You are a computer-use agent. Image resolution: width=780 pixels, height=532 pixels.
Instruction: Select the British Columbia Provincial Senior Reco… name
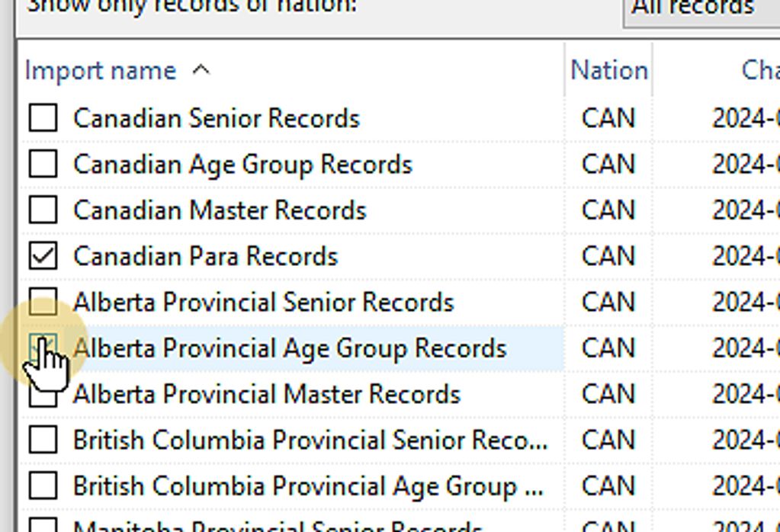310,440
